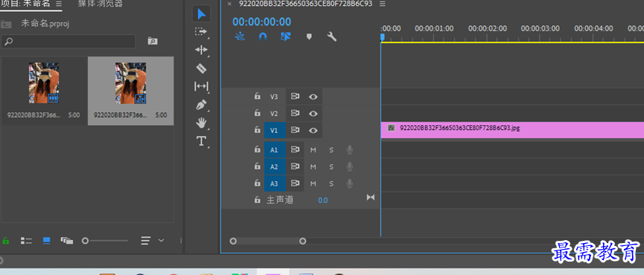Image resolution: width=644 pixels, height=275 pixels.
Task: Select the Track Select Forward tool
Action: 201,31
